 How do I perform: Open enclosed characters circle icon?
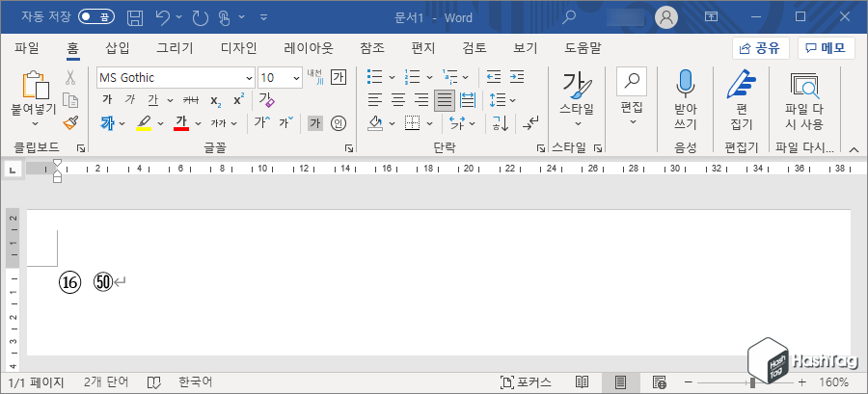[339, 123]
